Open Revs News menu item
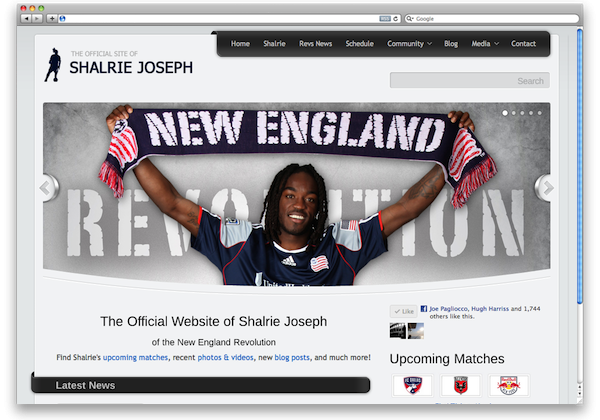The width and height of the screenshot is (600, 420). 316,44
